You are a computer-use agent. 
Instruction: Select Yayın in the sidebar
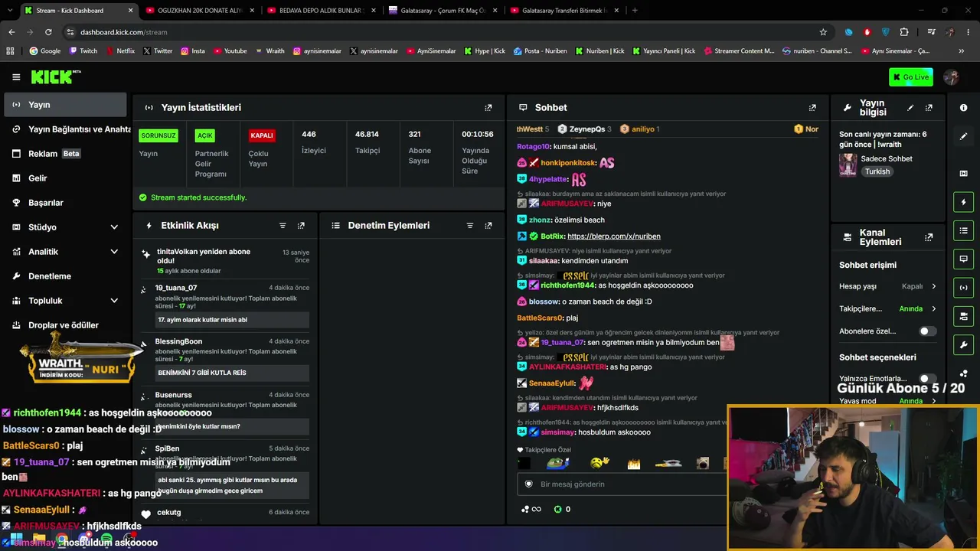point(65,105)
